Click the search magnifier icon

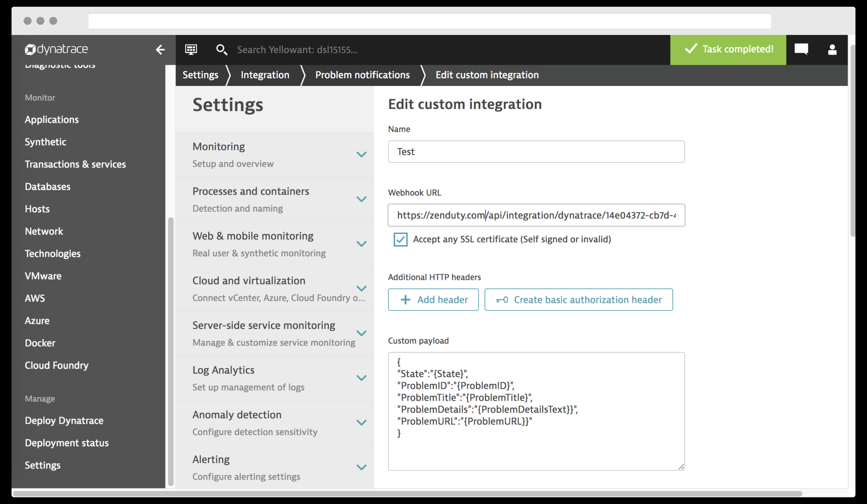coord(221,50)
